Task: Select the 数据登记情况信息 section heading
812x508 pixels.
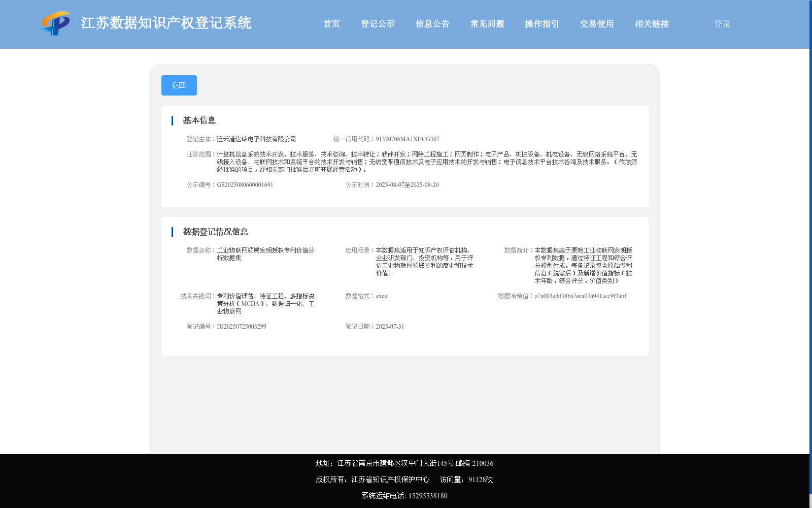Action: click(216, 232)
